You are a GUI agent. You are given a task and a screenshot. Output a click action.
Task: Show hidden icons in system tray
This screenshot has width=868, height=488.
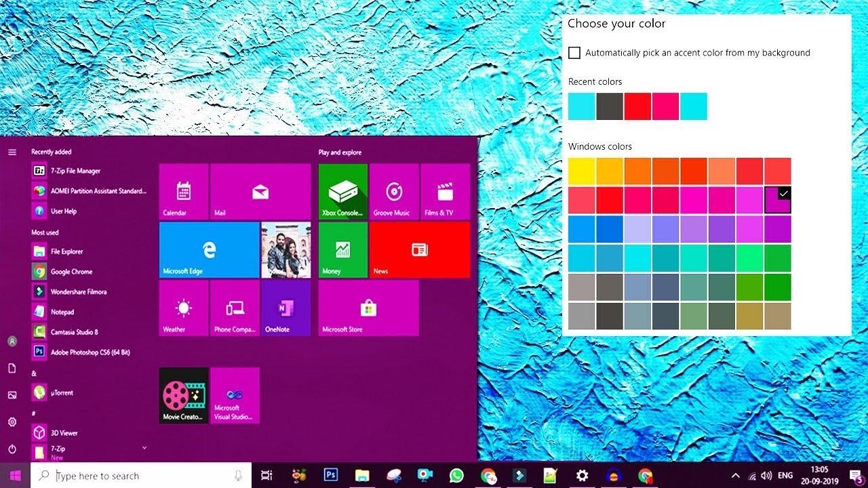735,476
